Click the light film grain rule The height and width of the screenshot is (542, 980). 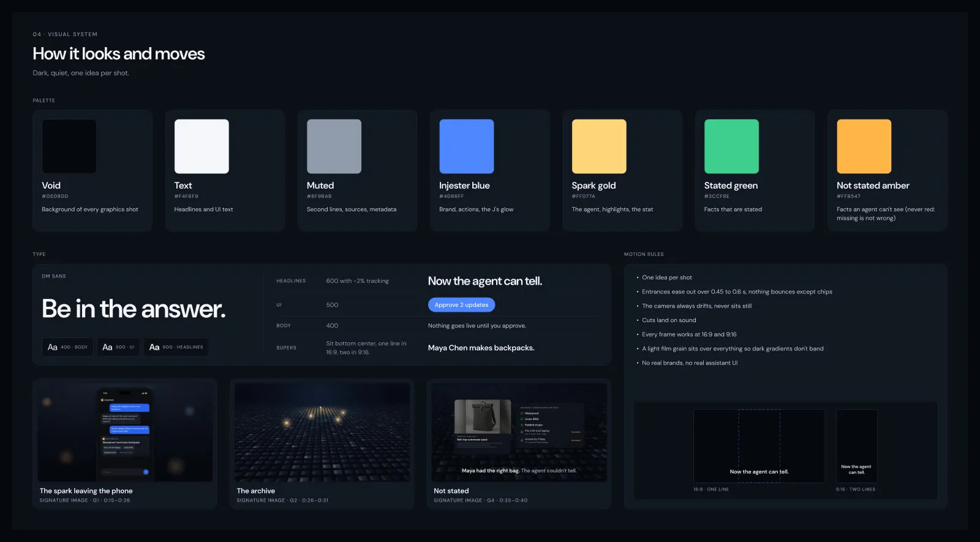(x=733, y=349)
